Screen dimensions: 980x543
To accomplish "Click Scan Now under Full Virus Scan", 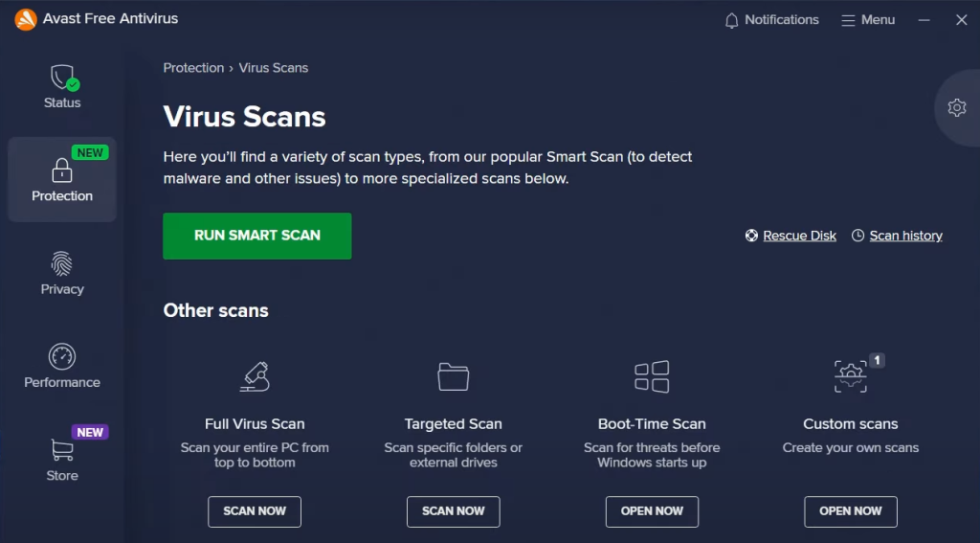I will (255, 511).
